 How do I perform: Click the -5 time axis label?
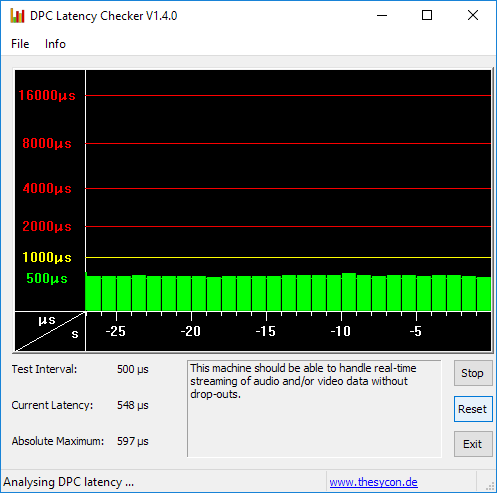click(x=416, y=331)
